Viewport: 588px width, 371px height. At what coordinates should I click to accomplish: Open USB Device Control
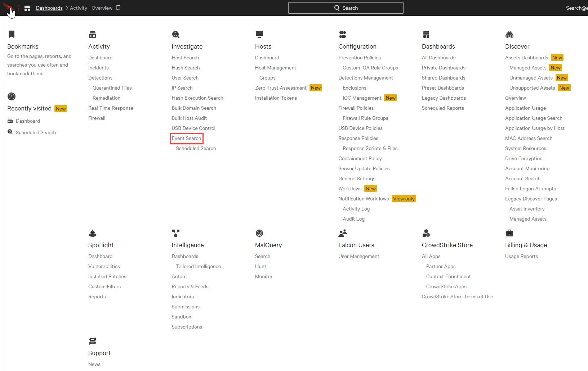coord(193,128)
